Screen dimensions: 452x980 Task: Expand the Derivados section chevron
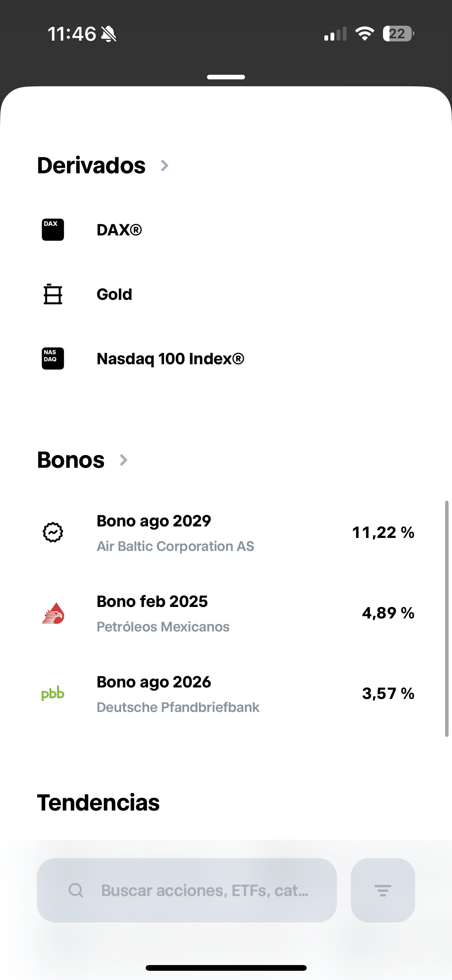tap(164, 166)
